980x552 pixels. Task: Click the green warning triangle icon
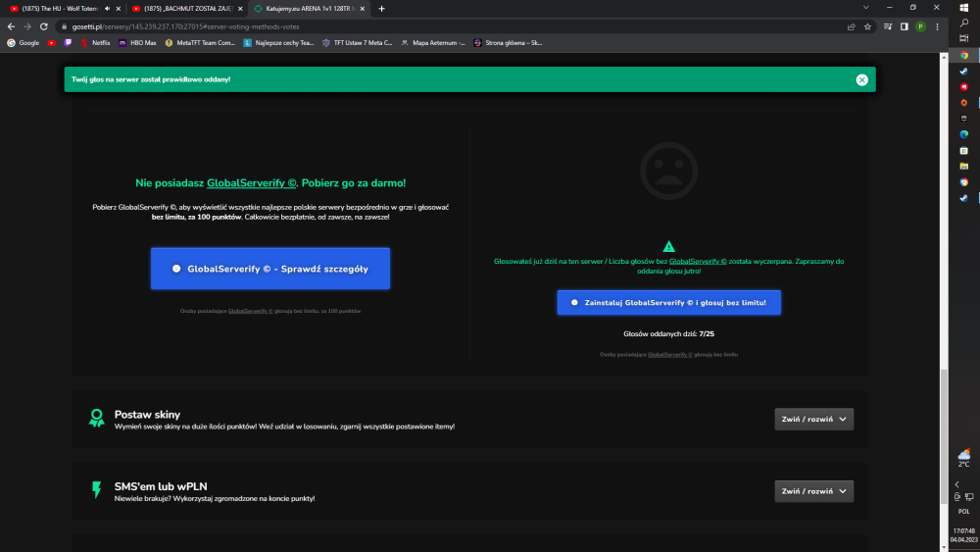click(668, 246)
